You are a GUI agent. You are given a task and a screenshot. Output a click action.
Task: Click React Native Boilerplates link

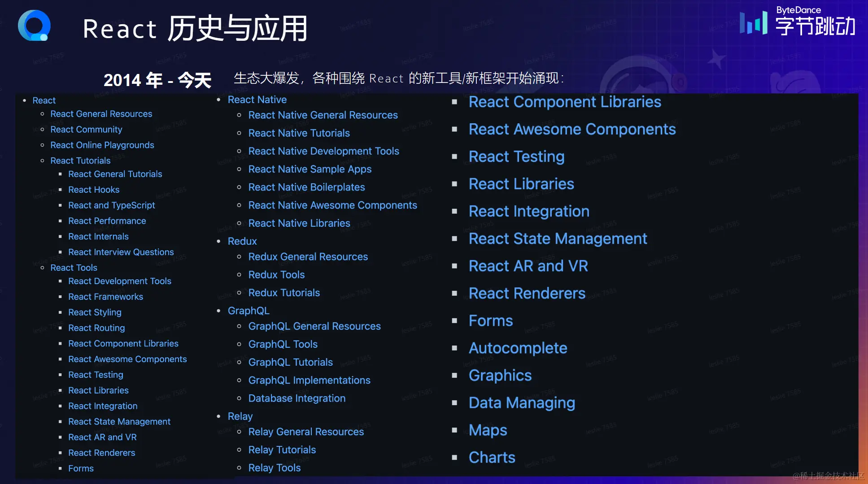(x=306, y=187)
